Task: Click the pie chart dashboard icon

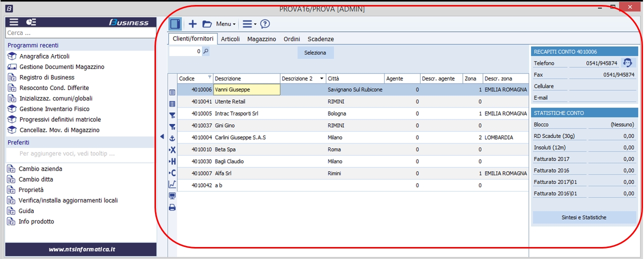Action: 31,22
